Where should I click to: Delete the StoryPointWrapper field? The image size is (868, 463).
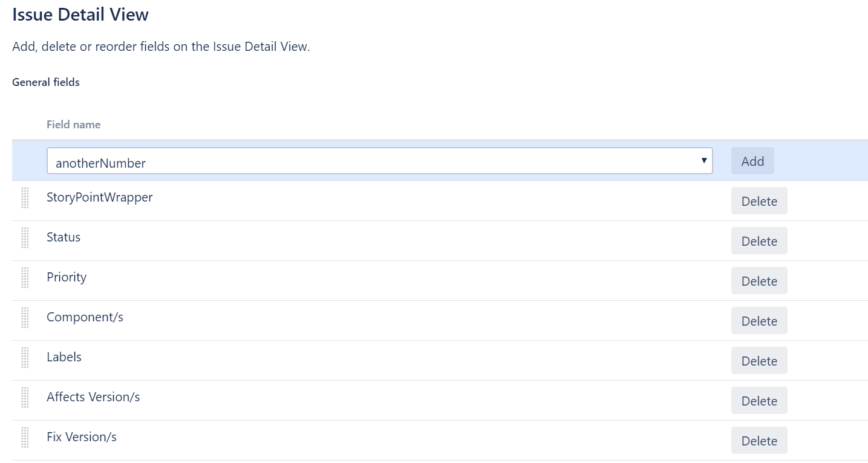point(759,201)
